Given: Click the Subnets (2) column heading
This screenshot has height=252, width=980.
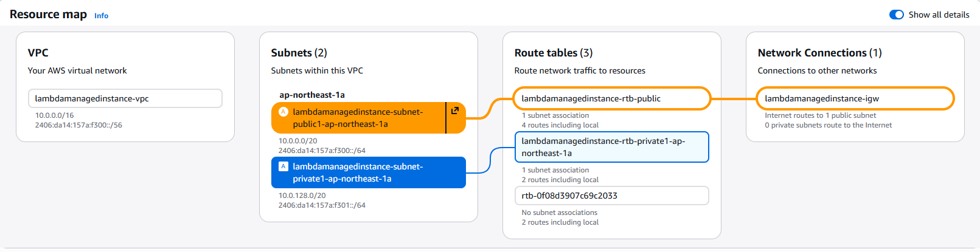Looking at the screenshot, I should tap(299, 53).
